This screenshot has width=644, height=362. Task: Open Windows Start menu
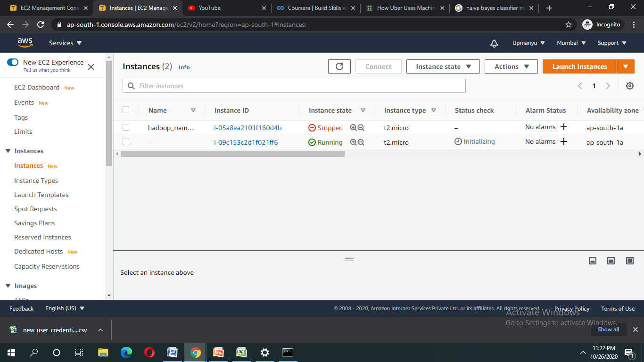coord(11,353)
